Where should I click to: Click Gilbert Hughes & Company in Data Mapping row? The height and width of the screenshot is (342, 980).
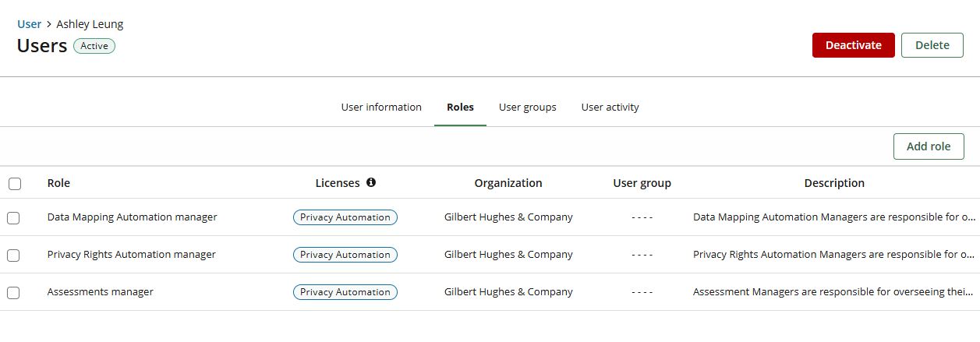(508, 217)
